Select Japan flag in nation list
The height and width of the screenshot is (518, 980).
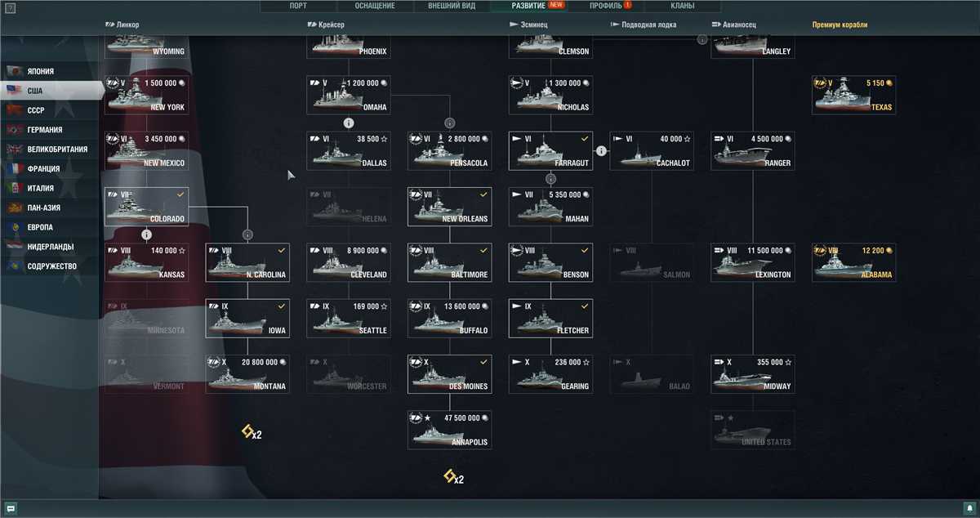pos(14,71)
